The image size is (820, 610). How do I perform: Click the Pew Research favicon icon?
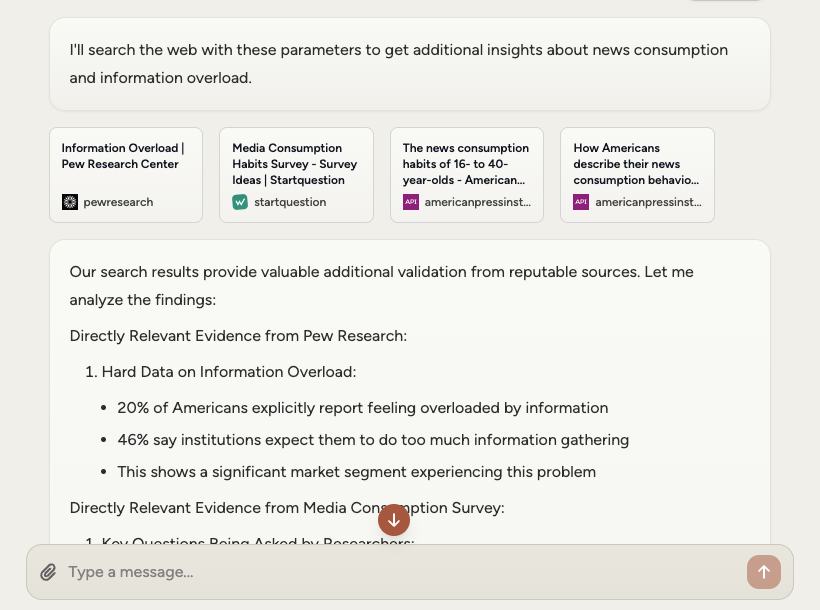tap(70, 202)
